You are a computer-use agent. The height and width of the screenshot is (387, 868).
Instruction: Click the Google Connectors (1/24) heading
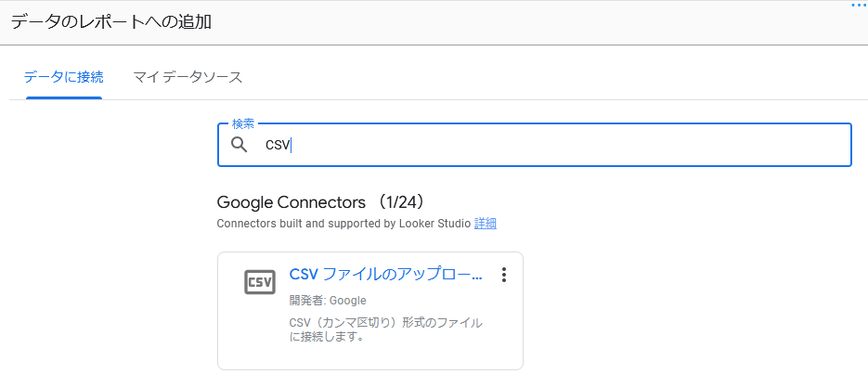pyautogui.click(x=292, y=201)
